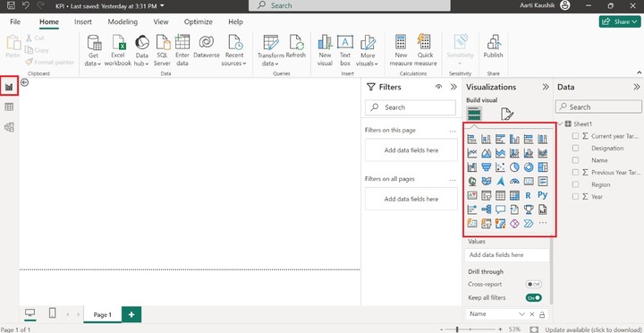Open the Insert ribbon tab
Screen dimensions: 644x333
tap(83, 21)
